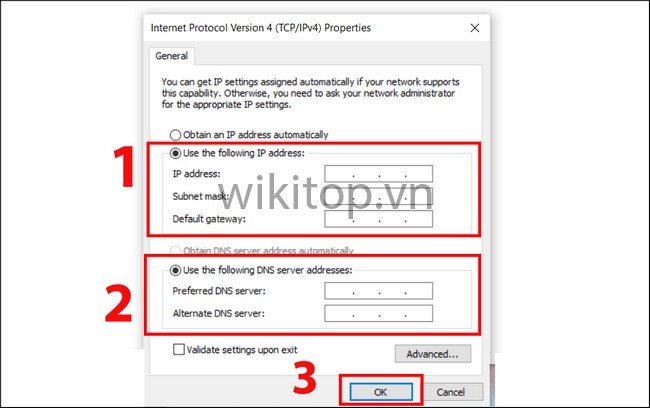Close the TCP/IPv4 Properties dialog
The width and height of the screenshot is (650, 408).
pos(475,28)
